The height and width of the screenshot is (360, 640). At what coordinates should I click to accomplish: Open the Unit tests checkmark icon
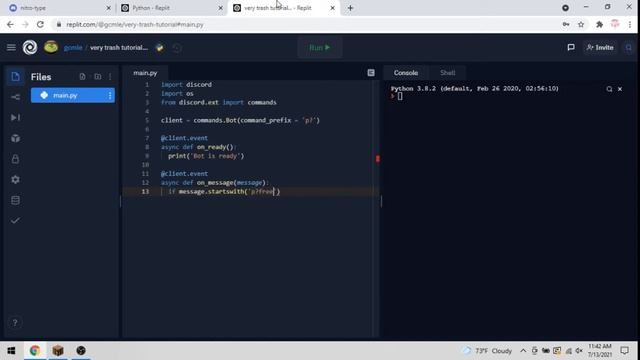(16, 220)
